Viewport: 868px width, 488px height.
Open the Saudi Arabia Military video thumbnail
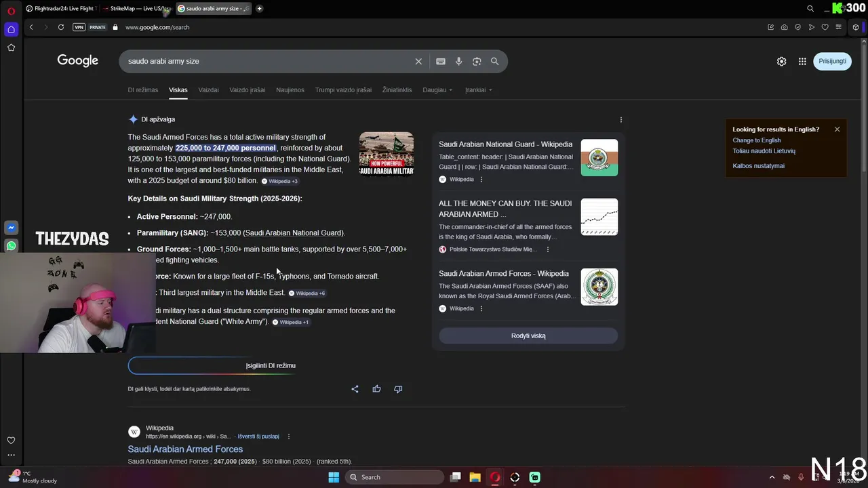coord(387,154)
